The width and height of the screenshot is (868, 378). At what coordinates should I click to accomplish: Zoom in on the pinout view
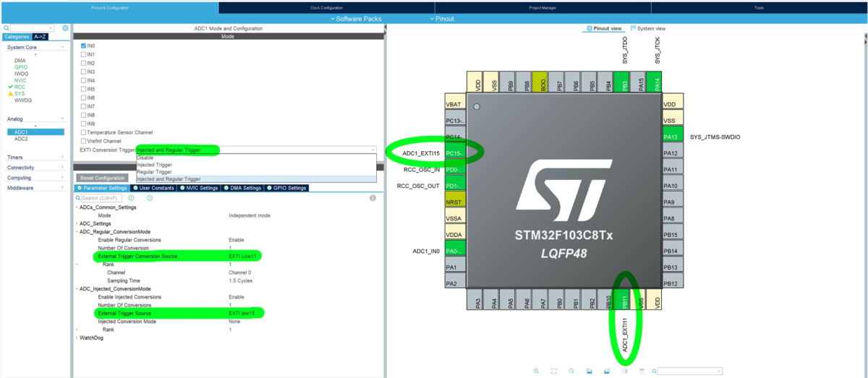(536, 371)
